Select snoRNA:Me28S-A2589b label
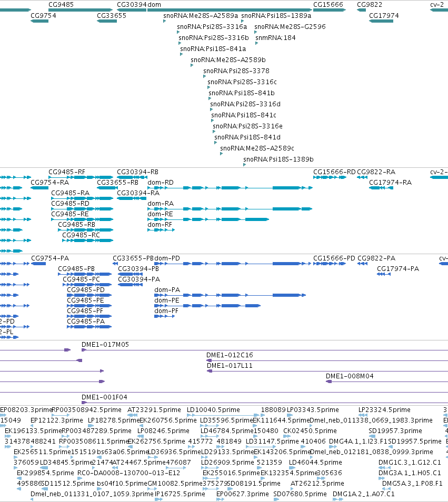This screenshot has width=448, height=502. point(228,59)
